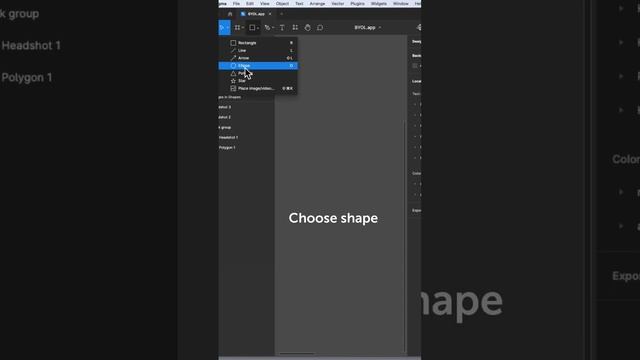Screen dimensions: 640x360
Task: Choose Arrow from the shape menu
Action: 258,58
